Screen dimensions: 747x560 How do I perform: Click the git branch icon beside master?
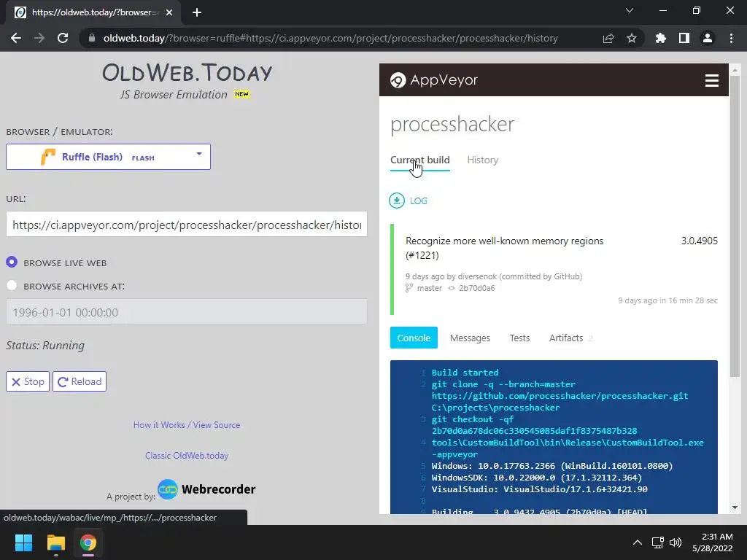point(409,288)
